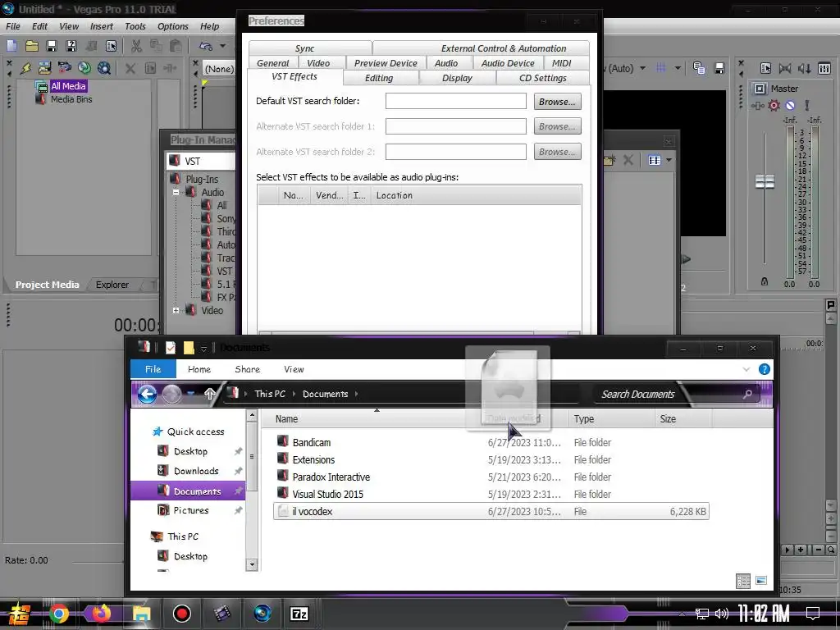Open the Edit menu in Vegas
The height and width of the screenshot is (630, 840).
coord(39,26)
